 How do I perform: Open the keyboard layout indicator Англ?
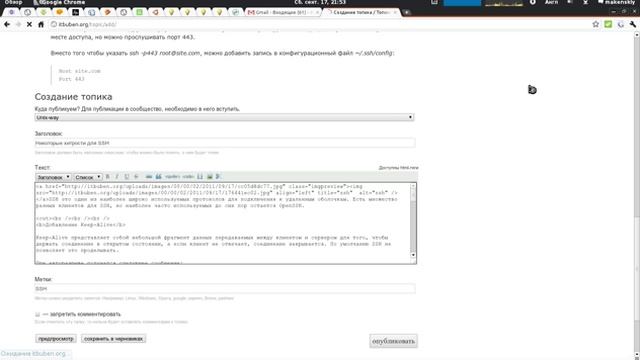[x=551, y=2]
